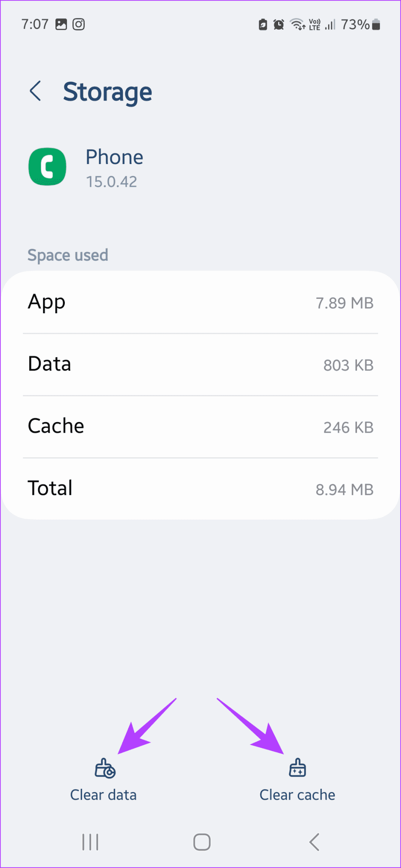Viewport: 401px width, 868px height.
Task: Tap the Phone app name text
Action: [x=114, y=157]
